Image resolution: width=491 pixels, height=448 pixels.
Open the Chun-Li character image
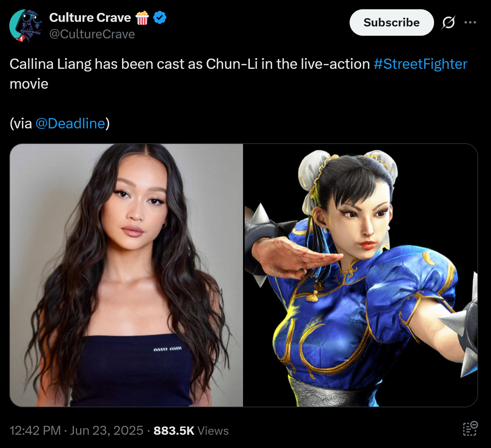[361, 275]
